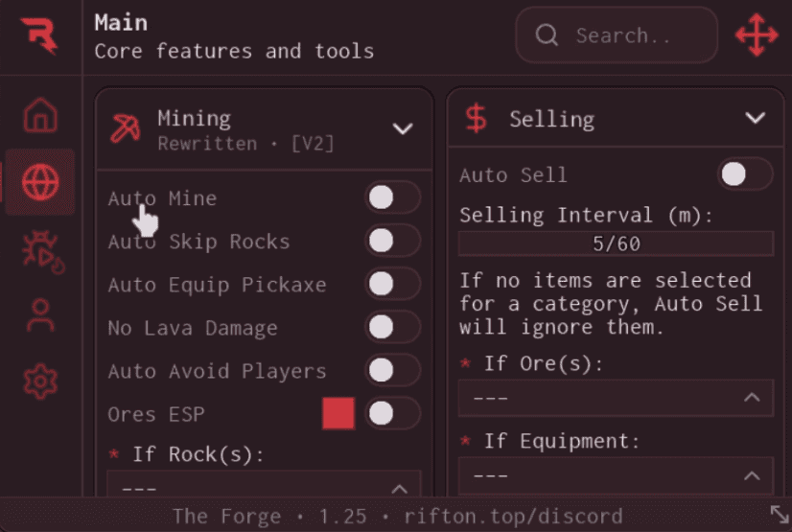Click the Ores ESP red color swatch
Image resolution: width=792 pixels, height=532 pixels.
tap(338, 413)
